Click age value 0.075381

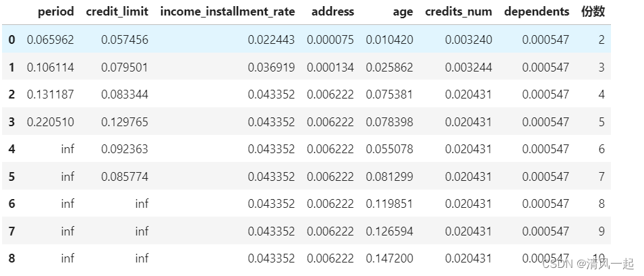[x=389, y=94]
